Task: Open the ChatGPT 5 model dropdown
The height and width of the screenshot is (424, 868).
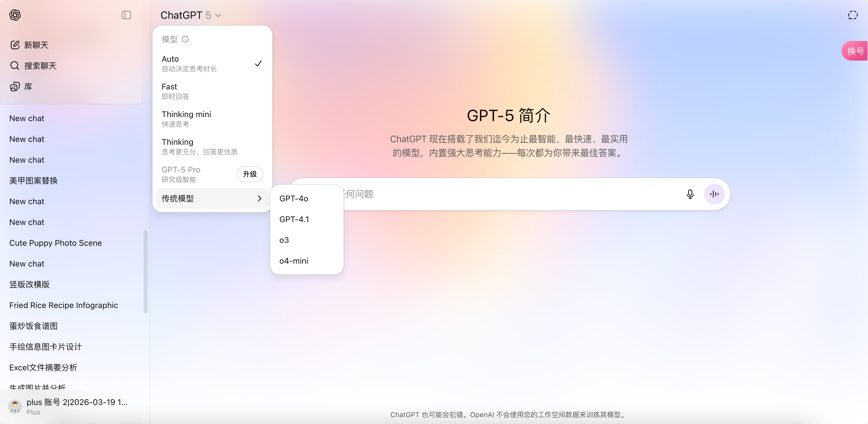Action: pos(191,15)
